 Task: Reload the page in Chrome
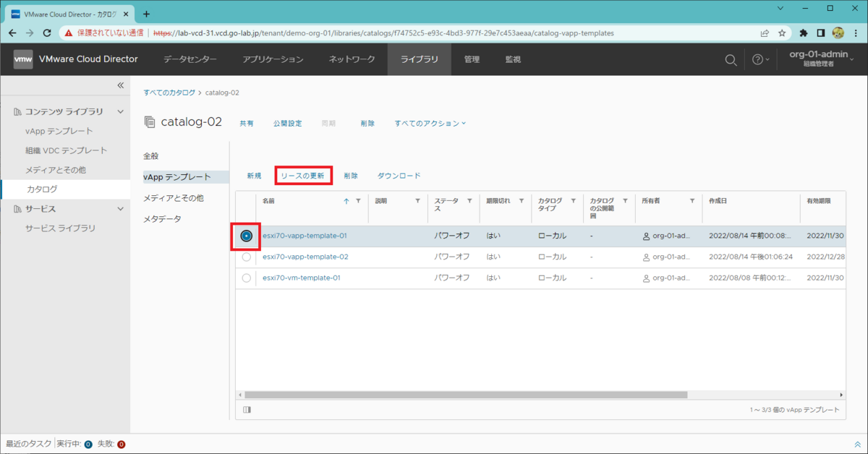tap(47, 33)
